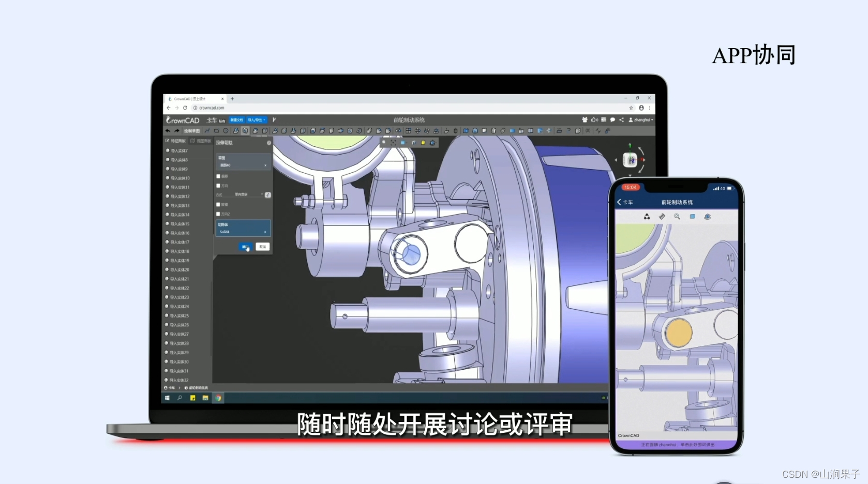Select 导入实体15 in feature tree
This screenshot has width=868, height=484.
pyautogui.click(x=181, y=224)
